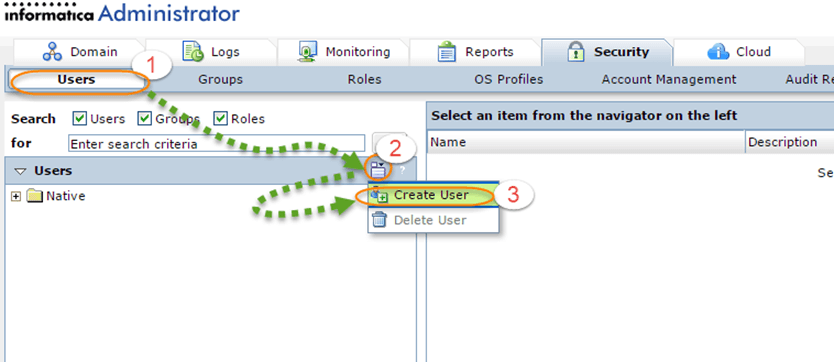Select the Security tab
The height and width of the screenshot is (362, 834).
pos(607,52)
